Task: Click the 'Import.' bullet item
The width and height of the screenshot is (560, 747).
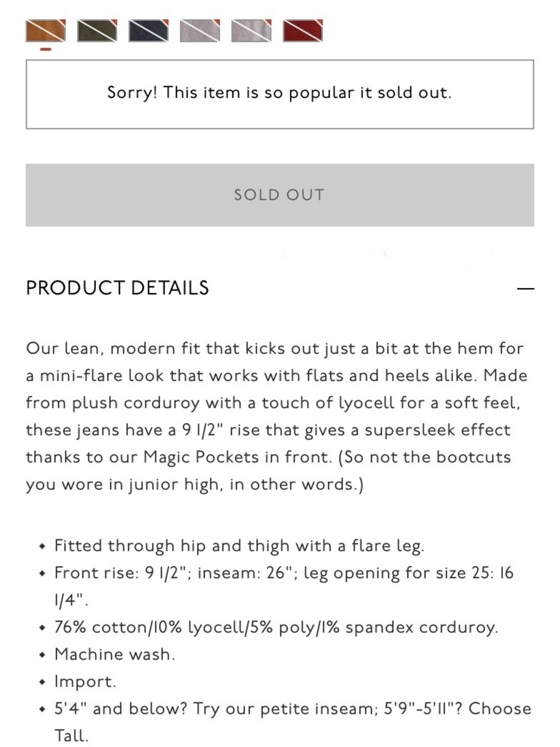Action: [85, 681]
